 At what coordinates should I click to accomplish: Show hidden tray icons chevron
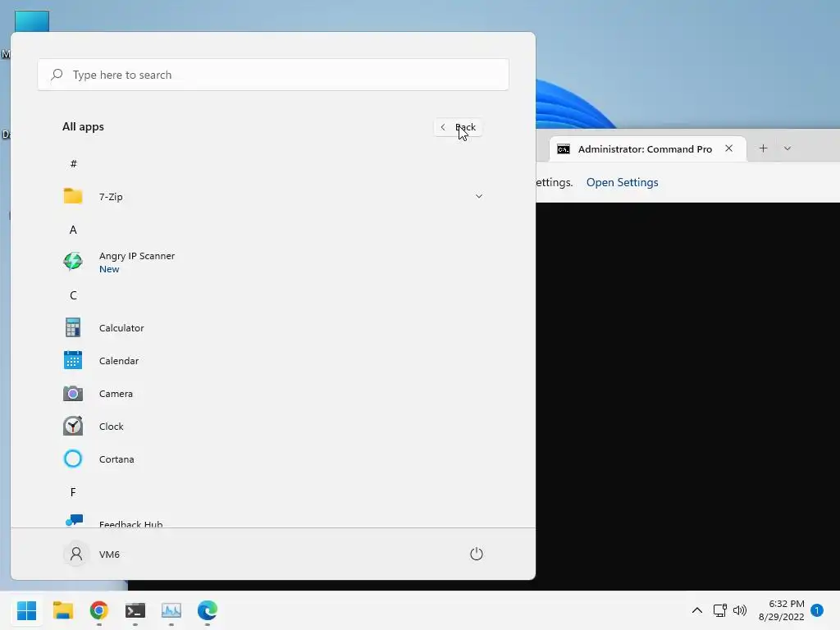(x=697, y=610)
